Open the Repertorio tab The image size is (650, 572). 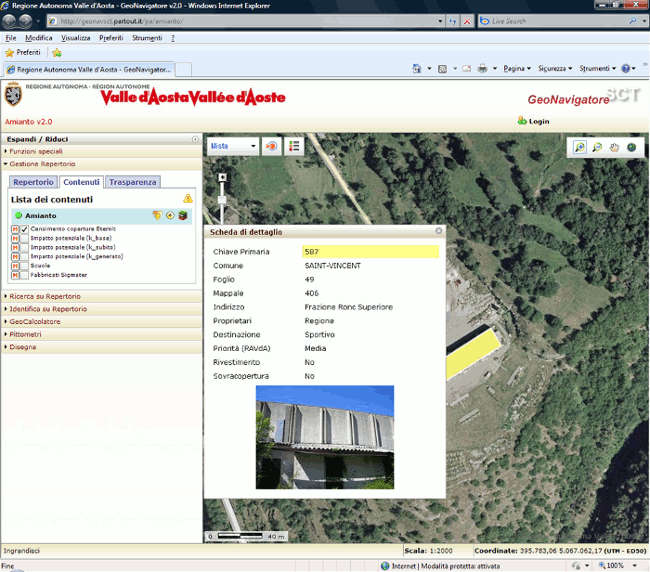34,182
